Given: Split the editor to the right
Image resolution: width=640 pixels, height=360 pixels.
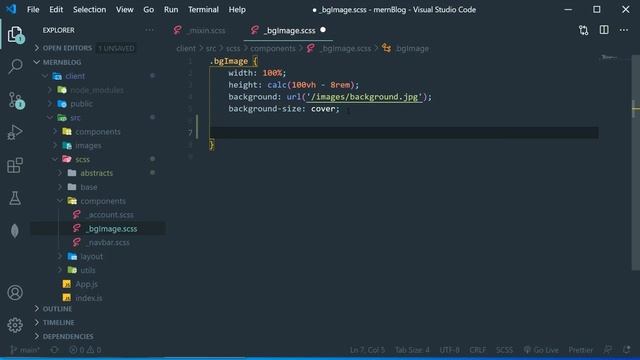Looking at the screenshot, I should (x=604, y=30).
